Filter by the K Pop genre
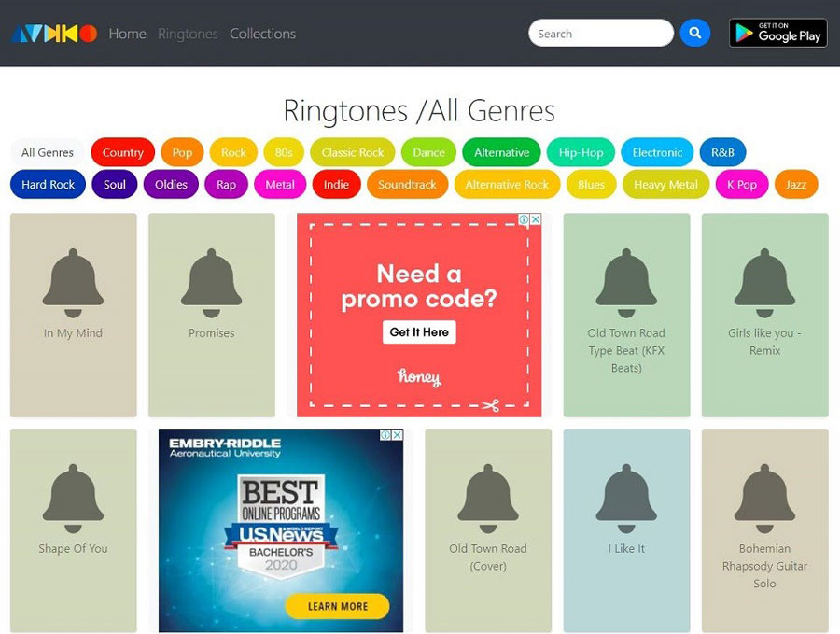840x634 pixels. click(742, 184)
